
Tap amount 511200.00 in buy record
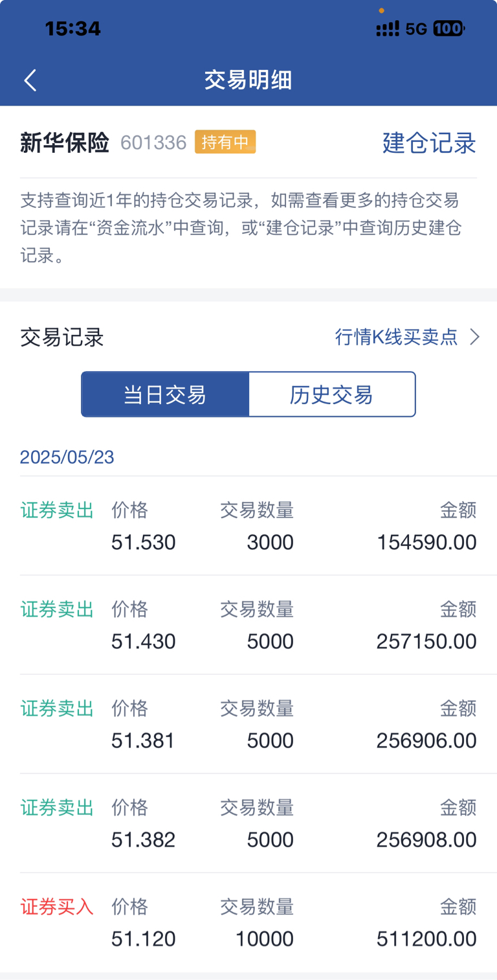click(426, 939)
